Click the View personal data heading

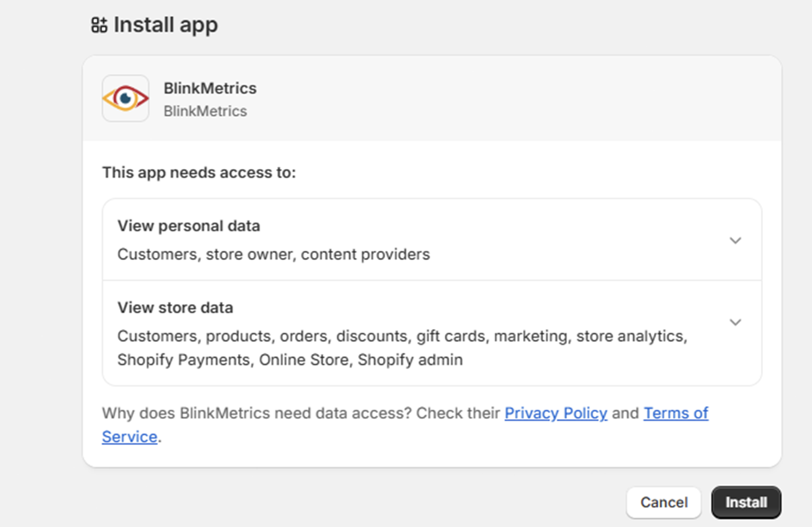pyautogui.click(x=189, y=226)
